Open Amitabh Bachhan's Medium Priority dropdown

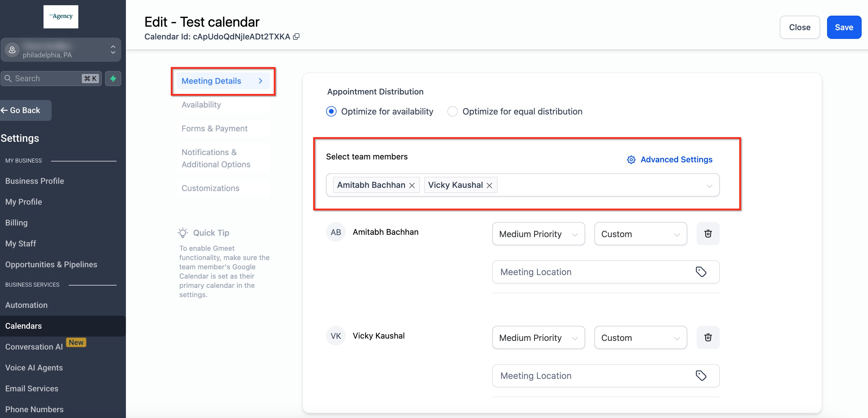[538, 234]
